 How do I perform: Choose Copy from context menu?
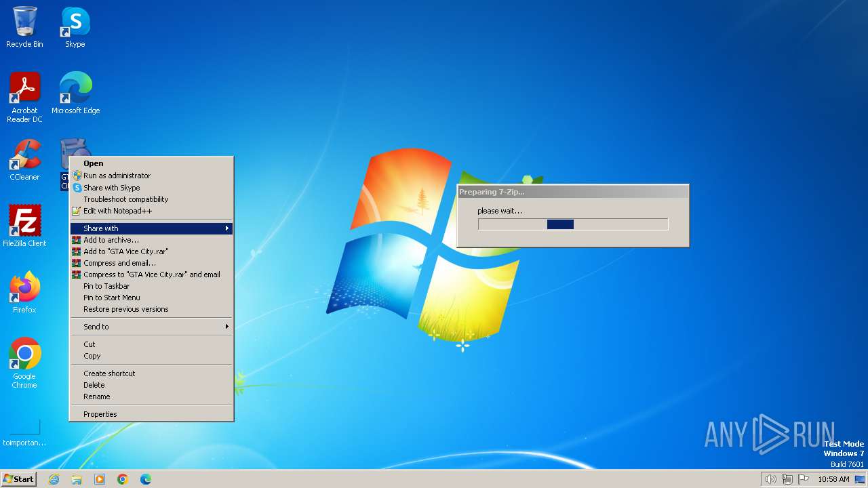152,356
